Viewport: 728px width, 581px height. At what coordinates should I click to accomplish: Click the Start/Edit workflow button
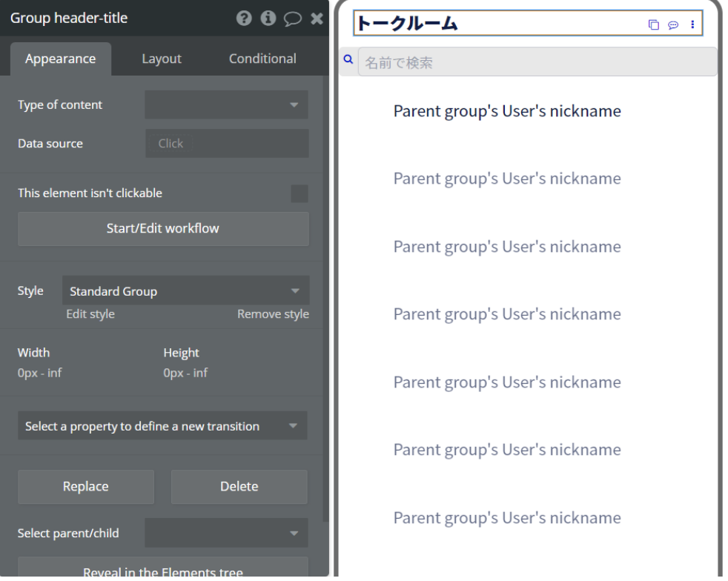click(x=163, y=228)
